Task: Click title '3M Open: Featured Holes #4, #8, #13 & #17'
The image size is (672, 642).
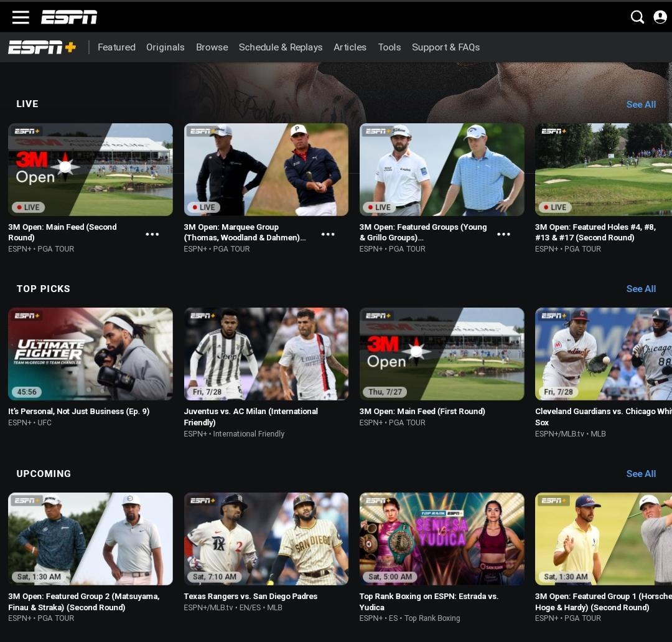Action: click(x=595, y=232)
